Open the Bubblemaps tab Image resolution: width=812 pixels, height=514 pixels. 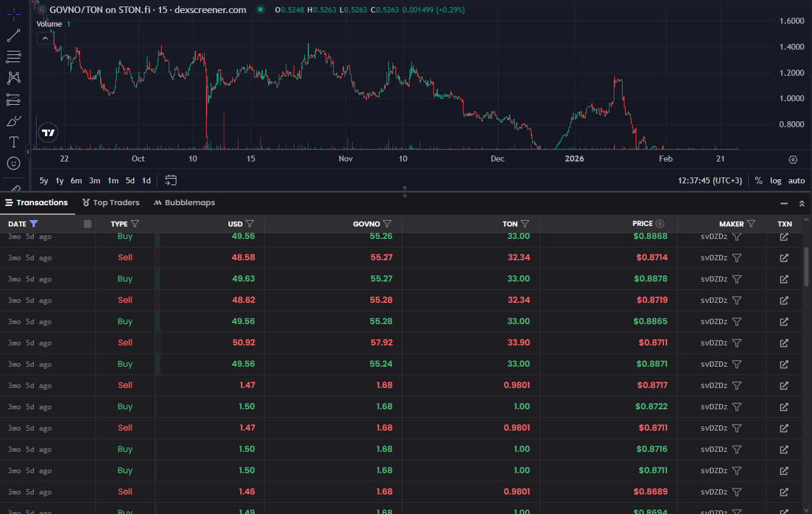pyautogui.click(x=184, y=203)
